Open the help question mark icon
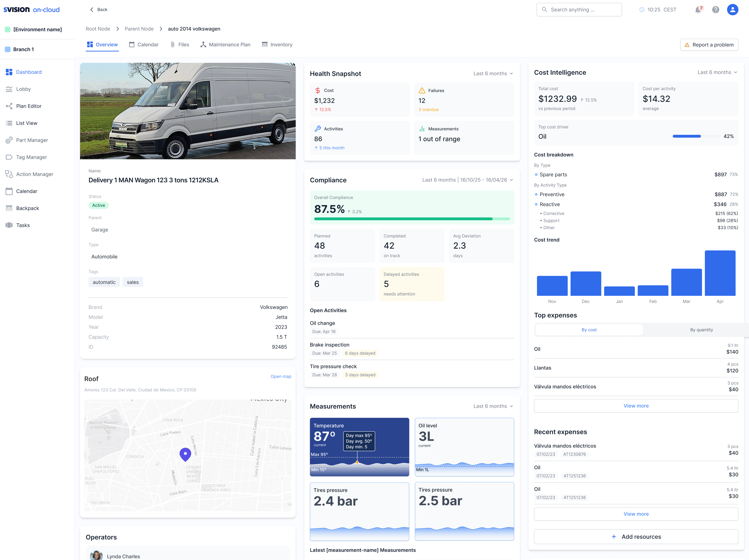Screen dimensions: 749x560 [716, 10]
